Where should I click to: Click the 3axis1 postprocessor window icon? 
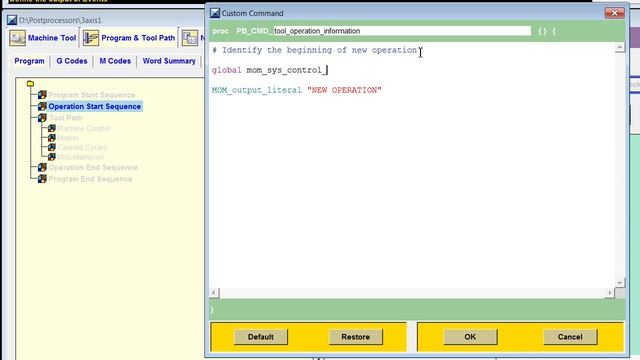pos(12,20)
